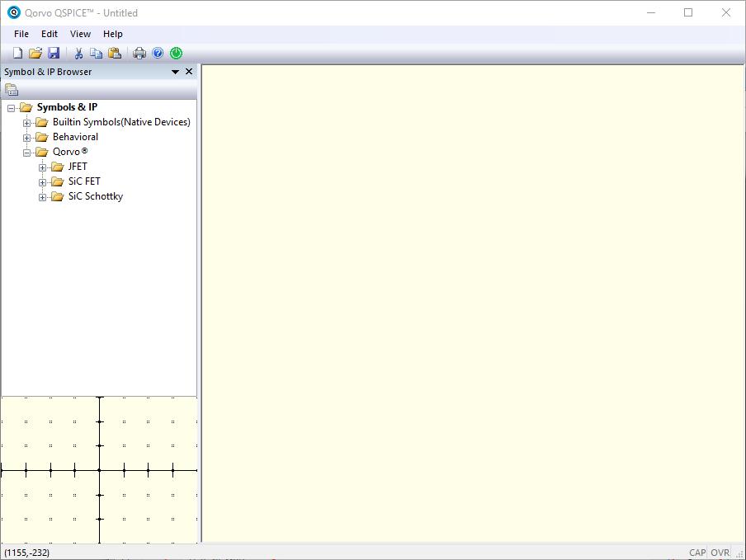The width and height of the screenshot is (746, 560).
Task: Click the SiC Schottky folder icon
Action: [58, 196]
